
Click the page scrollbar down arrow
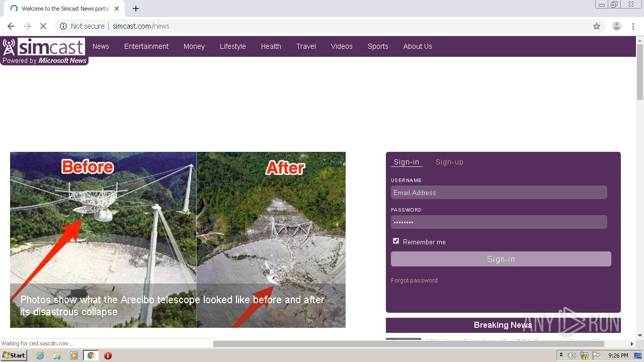640,335
